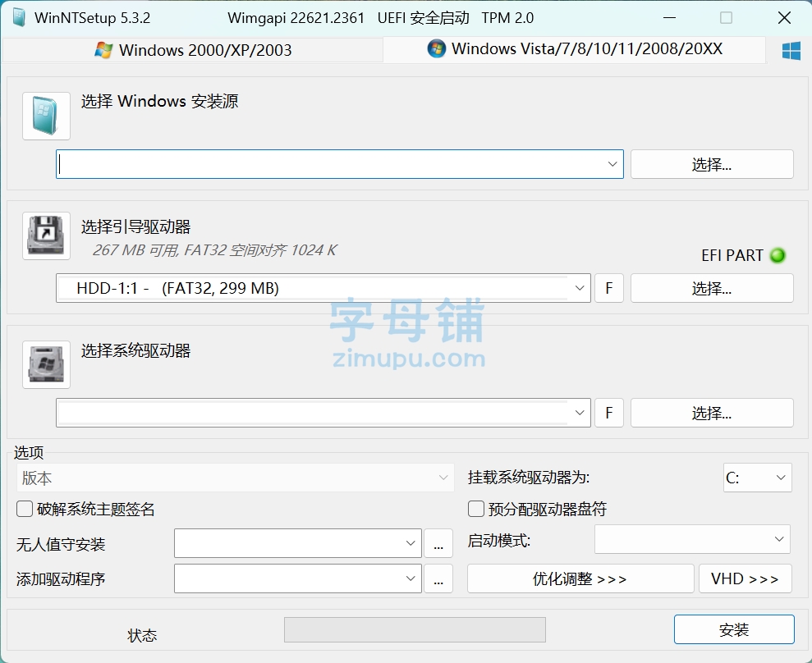Click the VHD >>> button
812x663 pixels.
coord(745,578)
